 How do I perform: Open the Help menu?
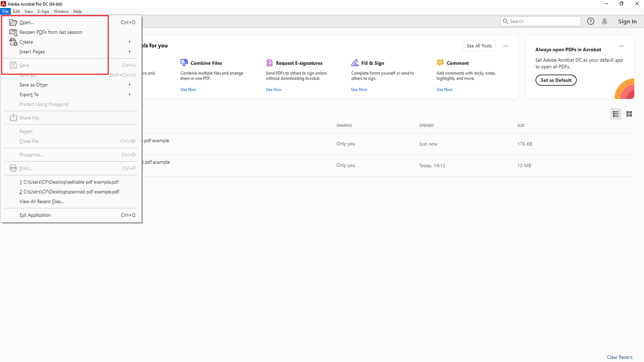click(77, 11)
